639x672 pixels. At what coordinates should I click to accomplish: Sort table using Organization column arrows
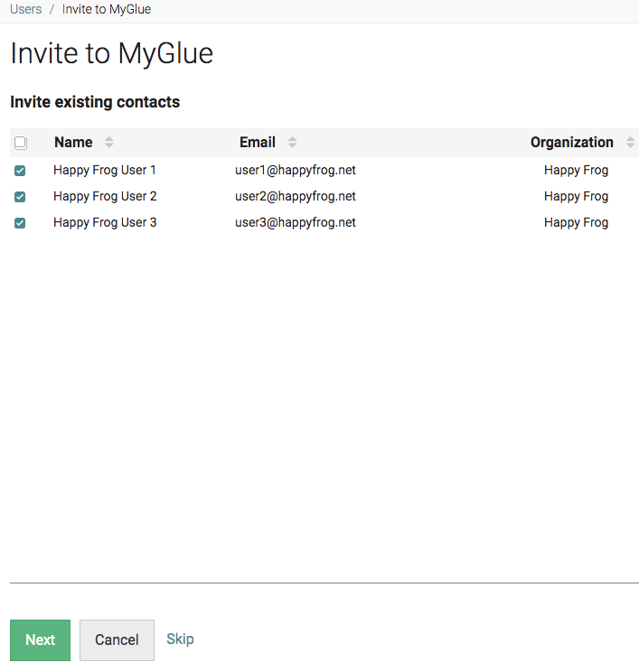[630, 143]
